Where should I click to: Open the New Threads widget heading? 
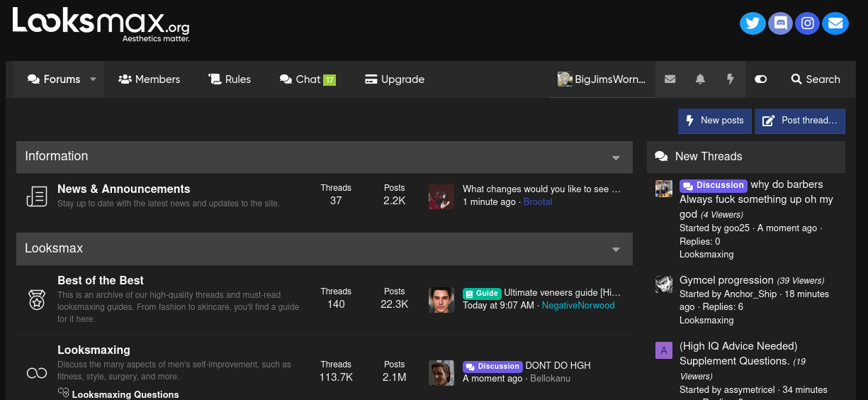[x=709, y=156]
